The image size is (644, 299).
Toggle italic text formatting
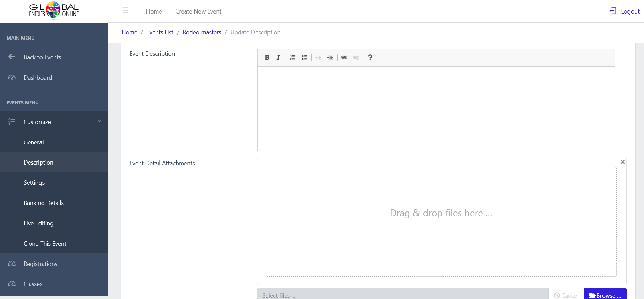tap(278, 57)
